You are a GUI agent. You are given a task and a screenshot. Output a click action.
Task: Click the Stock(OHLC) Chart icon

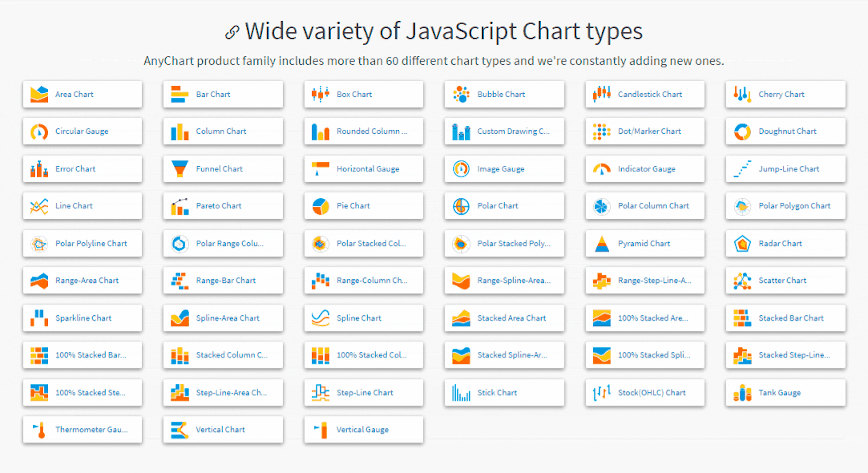pos(601,393)
